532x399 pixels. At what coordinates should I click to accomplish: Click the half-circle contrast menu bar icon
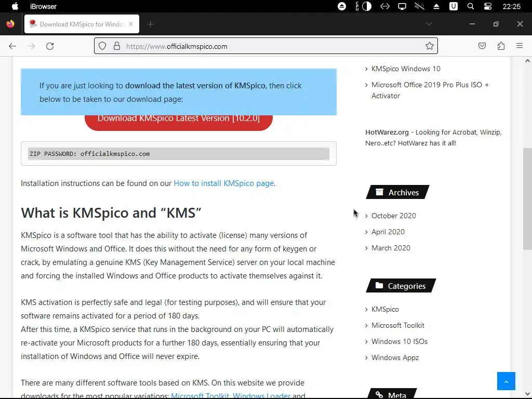point(367,6)
